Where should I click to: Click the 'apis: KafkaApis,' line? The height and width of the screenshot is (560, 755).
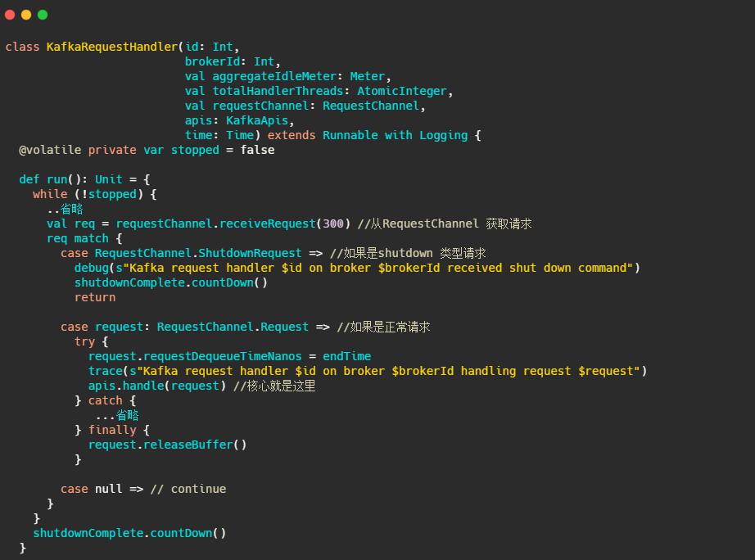[239, 120]
